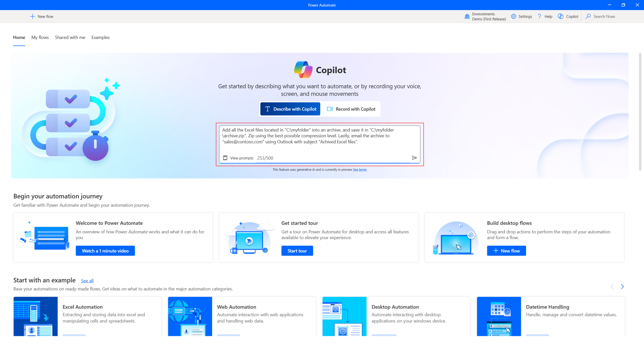Screen dimensions: 644x347
Task: Select the My flows tab
Action: (40, 37)
